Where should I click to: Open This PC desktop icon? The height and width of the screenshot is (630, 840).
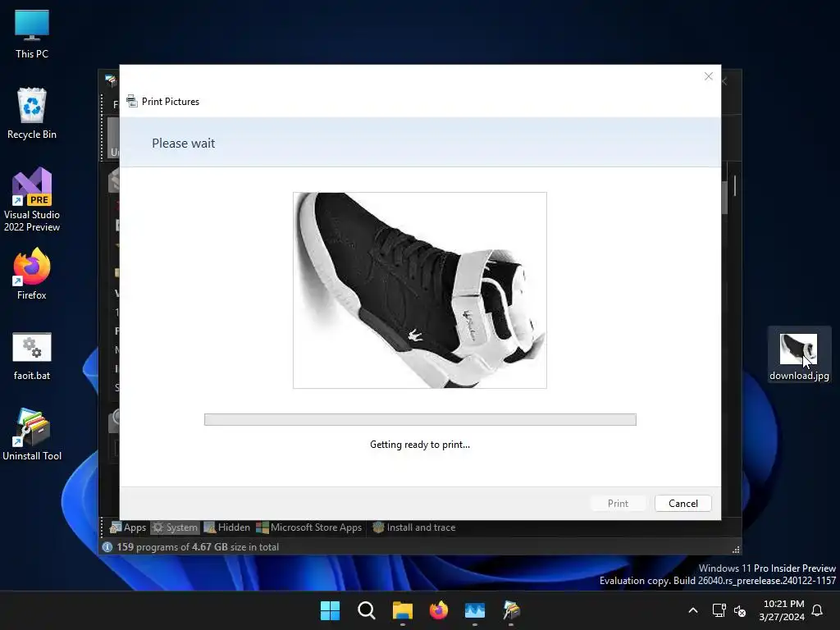tap(32, 34)
